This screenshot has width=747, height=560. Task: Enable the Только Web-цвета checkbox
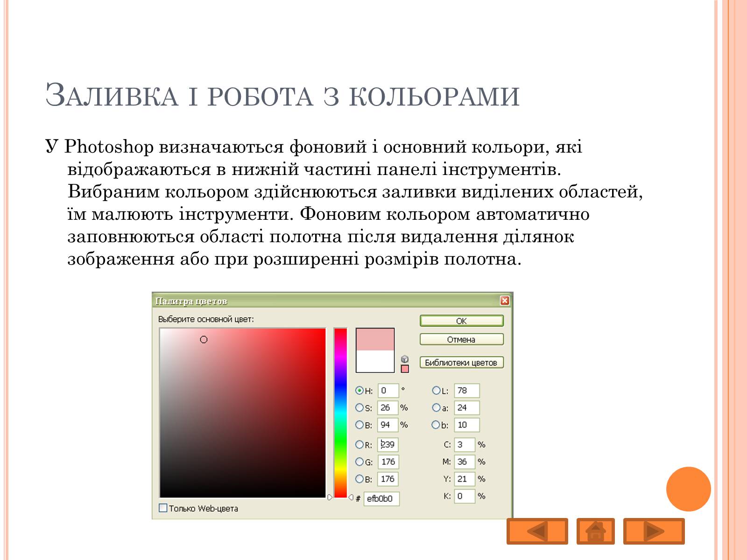163,508
